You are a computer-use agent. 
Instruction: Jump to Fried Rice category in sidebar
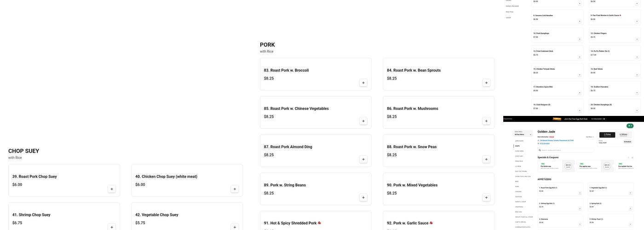519,161
